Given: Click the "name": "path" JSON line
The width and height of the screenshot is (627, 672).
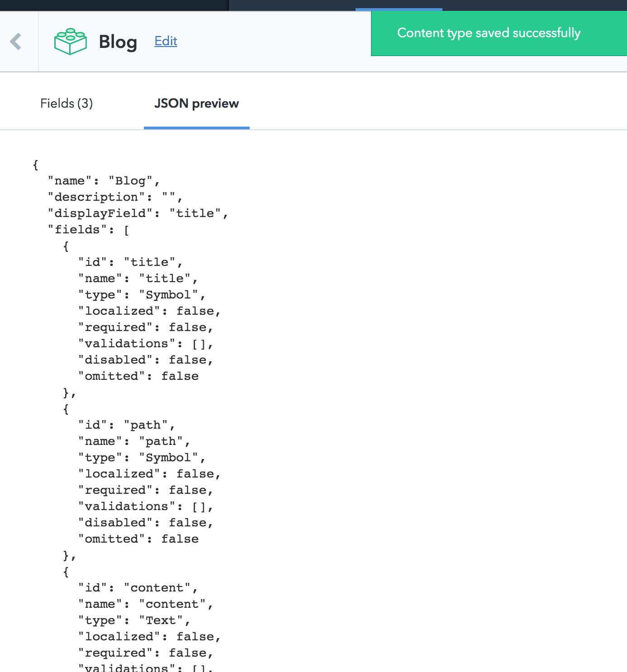Looking at the screenshot, I should point(134,441).
